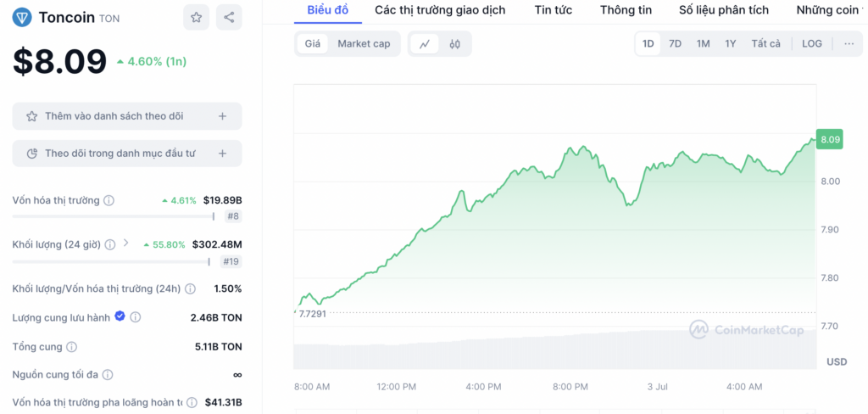Viewport: 868px width, 414px height.
Task: Click info icon beside Khối lượng (24 giờ)
Action: tap(110, 244)
